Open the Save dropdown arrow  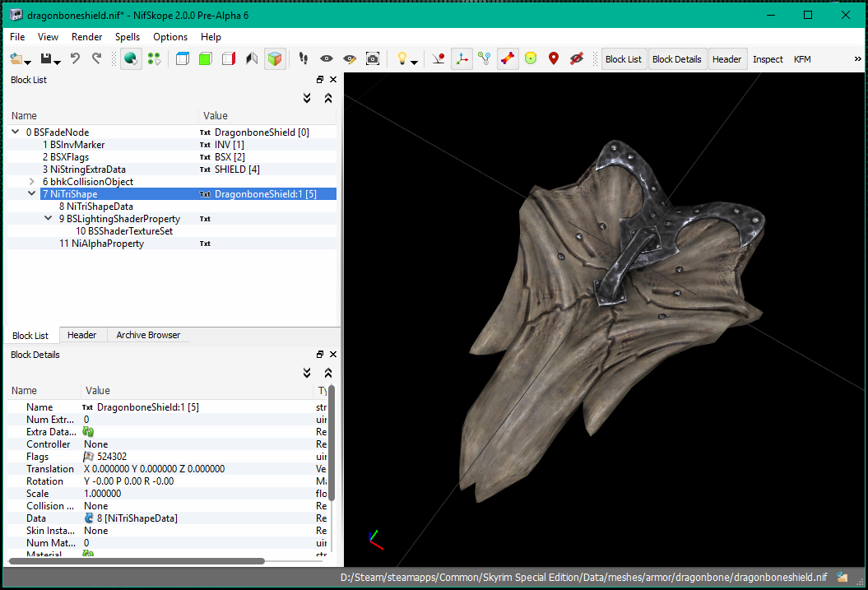click(x=57, y=62)
